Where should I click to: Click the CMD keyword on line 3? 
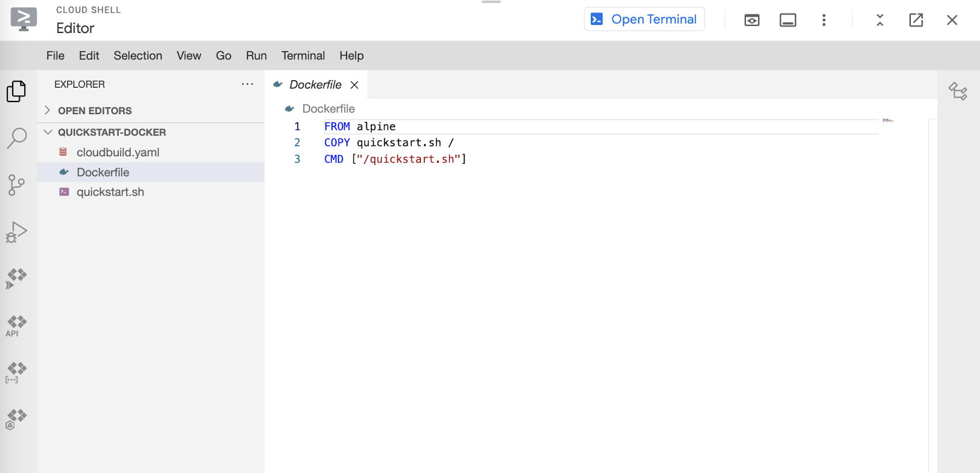334,159
